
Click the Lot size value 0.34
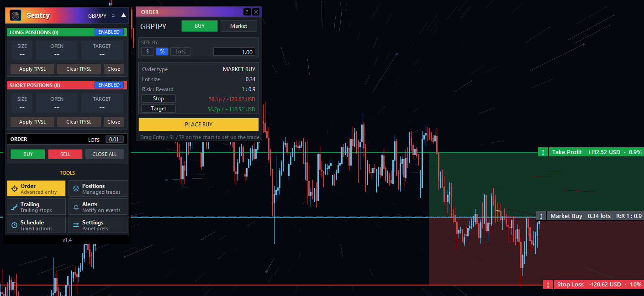[x=250, y=79]
